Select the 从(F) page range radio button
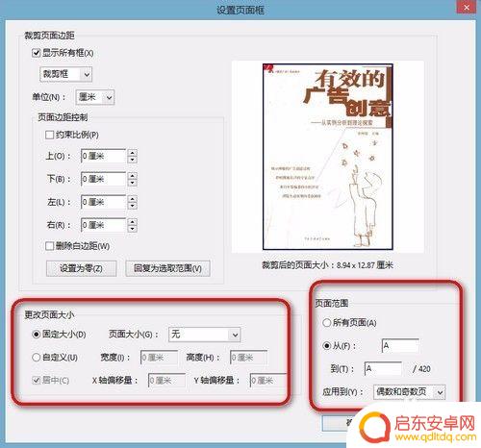The width and height of the screenshot is (481, 448). (x=326, y=346)
